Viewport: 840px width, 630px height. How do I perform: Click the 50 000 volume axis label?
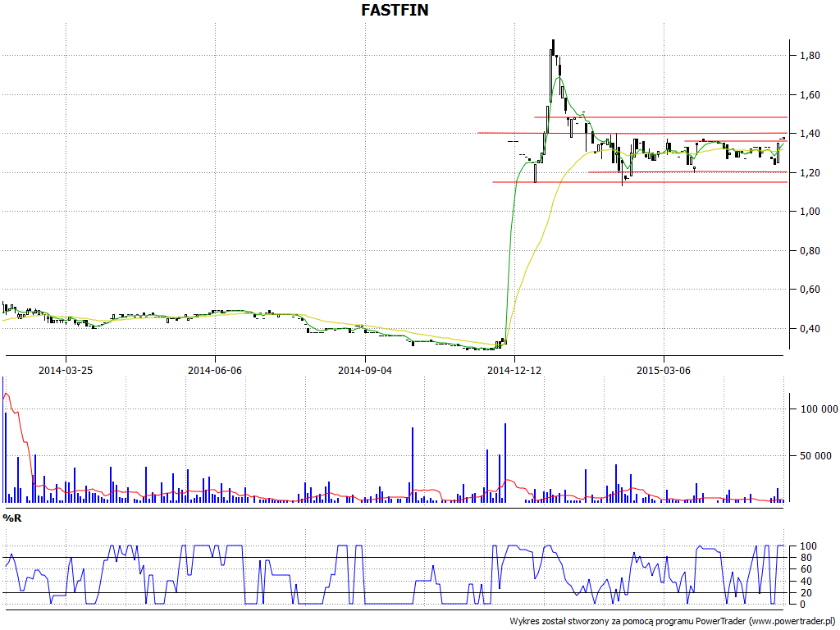click(x=815, y=456)
